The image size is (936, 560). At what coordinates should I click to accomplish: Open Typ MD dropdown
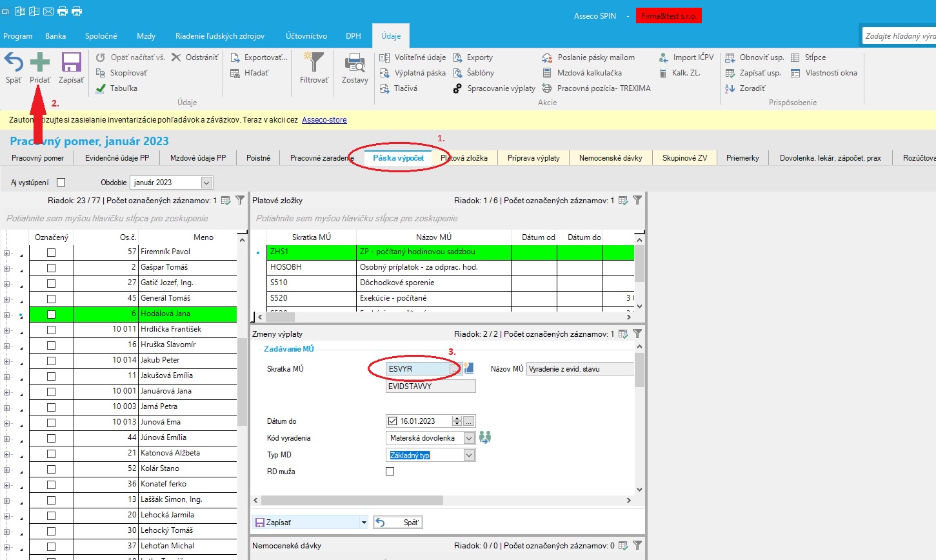click(469, 455)
